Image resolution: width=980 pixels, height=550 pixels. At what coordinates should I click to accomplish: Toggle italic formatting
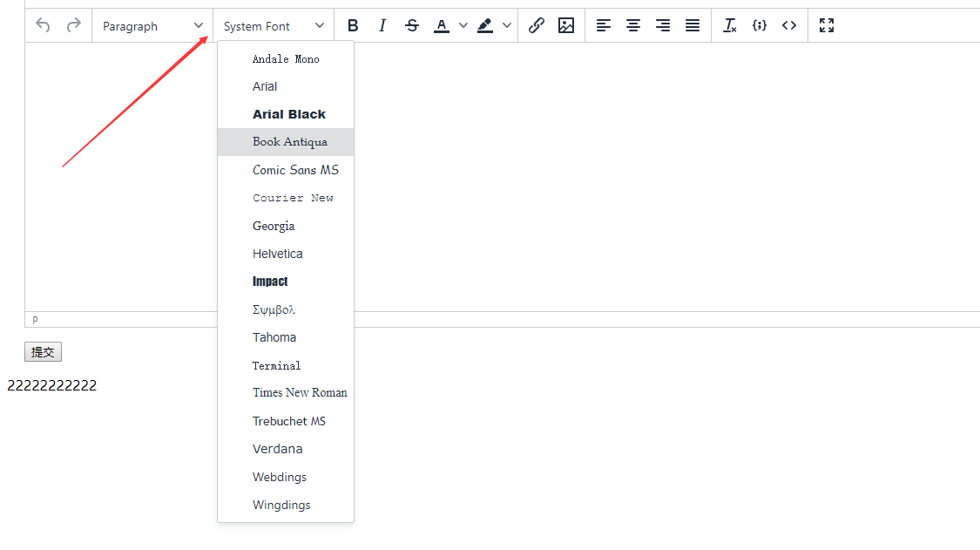tap(382, 25)
